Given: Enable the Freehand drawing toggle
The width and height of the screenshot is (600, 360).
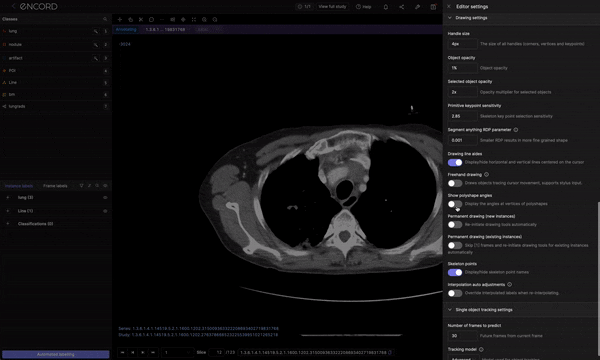Looking at the screenshot, I should coord(455,183).
